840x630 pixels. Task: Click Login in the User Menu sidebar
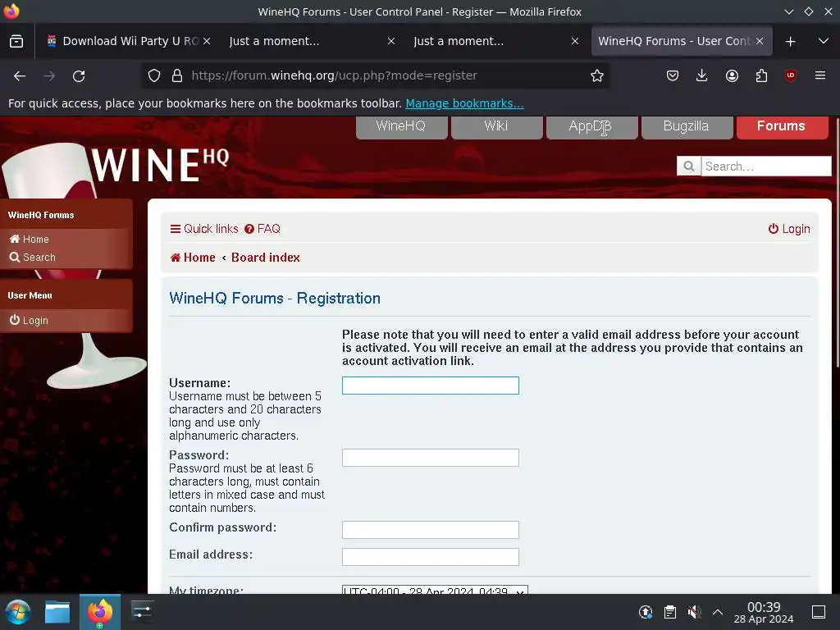click(29, 320)
